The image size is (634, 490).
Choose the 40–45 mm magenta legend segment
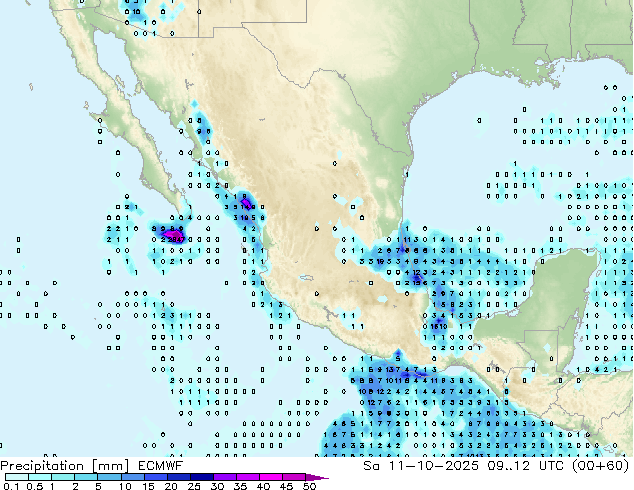(271, 477)
